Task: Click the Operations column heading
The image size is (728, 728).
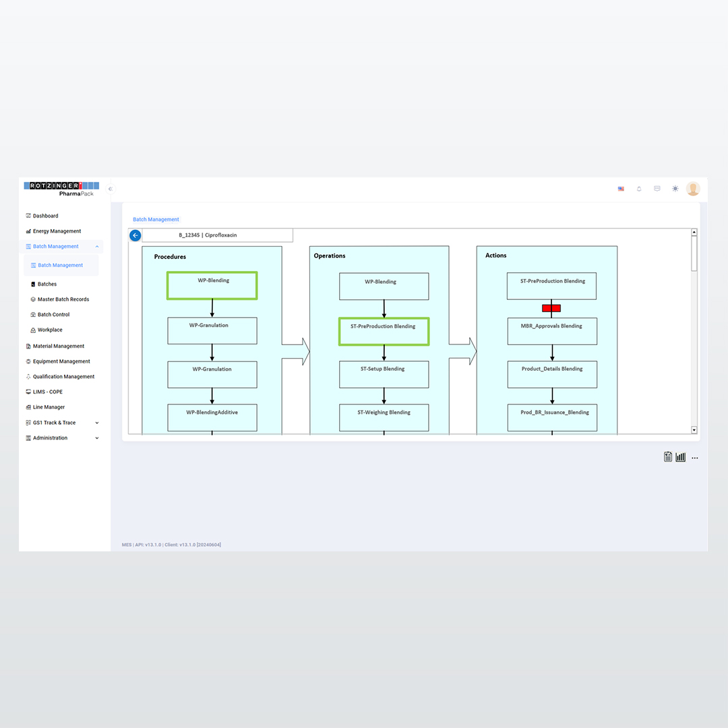Action: click(x=330, y=256)
